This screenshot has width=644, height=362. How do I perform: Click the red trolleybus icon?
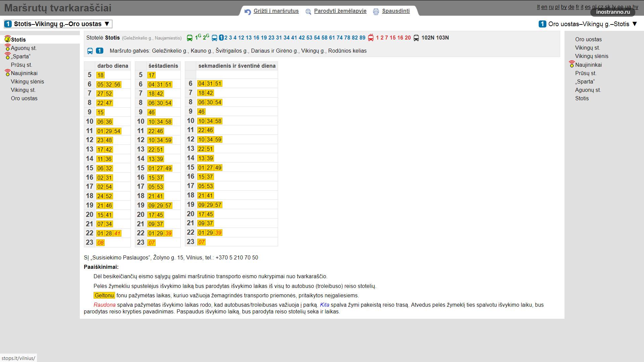pyautogui.click(x=371, y=38)
